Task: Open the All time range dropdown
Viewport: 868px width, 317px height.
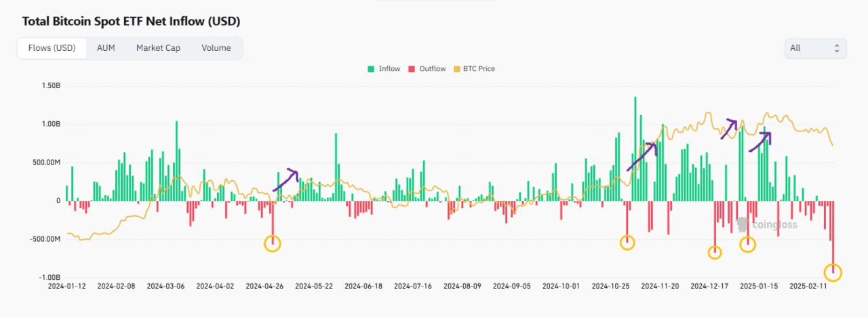Action: pos(815,48)
